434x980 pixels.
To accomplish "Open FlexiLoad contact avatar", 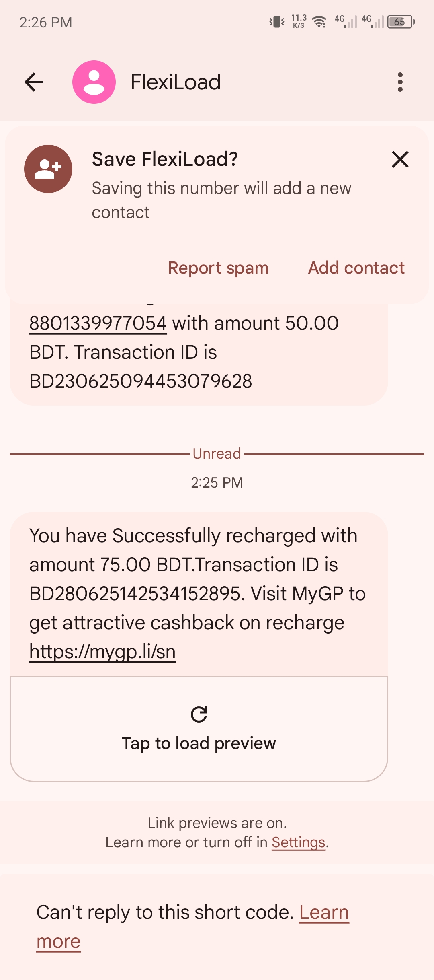I will pos(94,82).
